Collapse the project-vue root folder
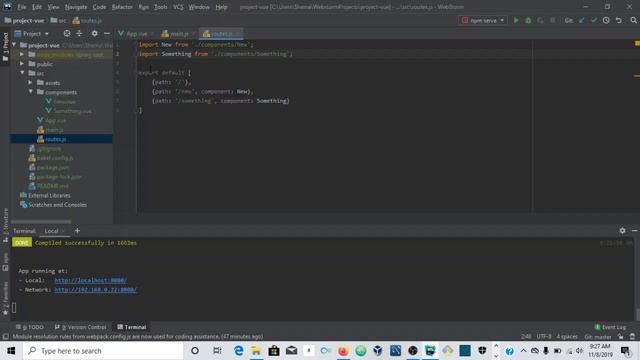640x360 pixels. click(x=15, y=45)
